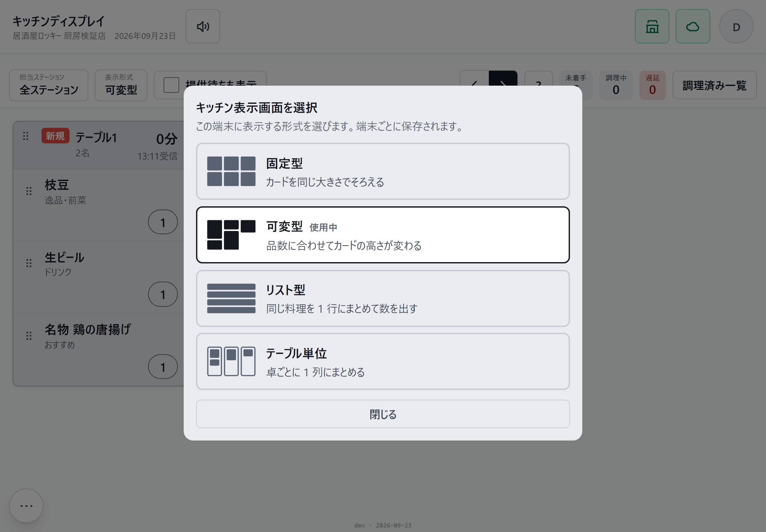Click the 枝豆 item name
This screenshot has height=532, width=766.
[x=57, y=185]
